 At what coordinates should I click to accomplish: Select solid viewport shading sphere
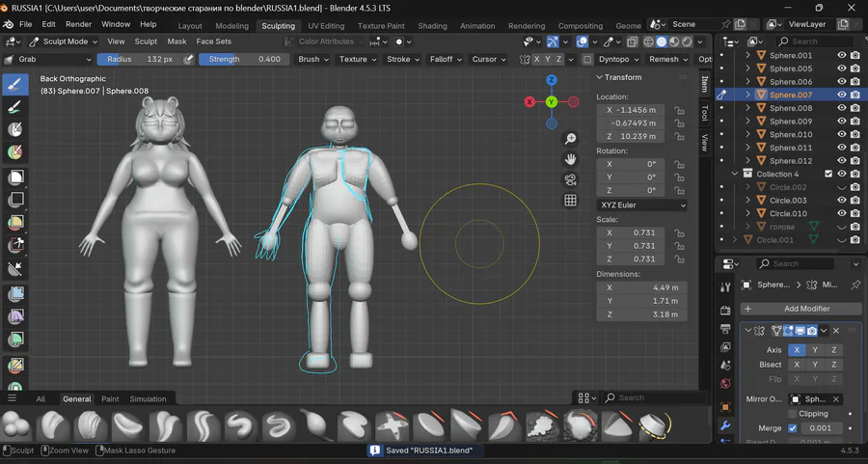click(x=662, y=41)
